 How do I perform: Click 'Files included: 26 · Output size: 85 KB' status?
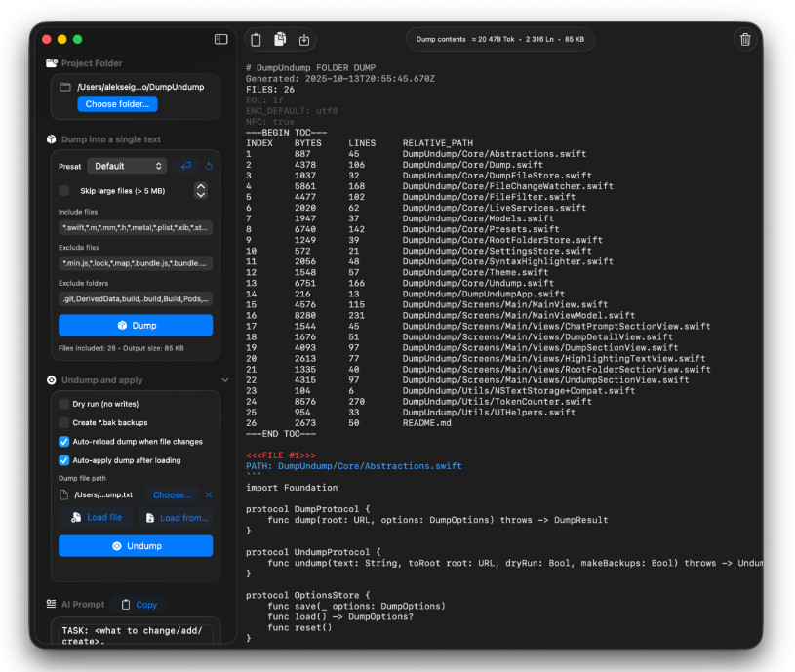pyautogui.click(x=121, y=348)
